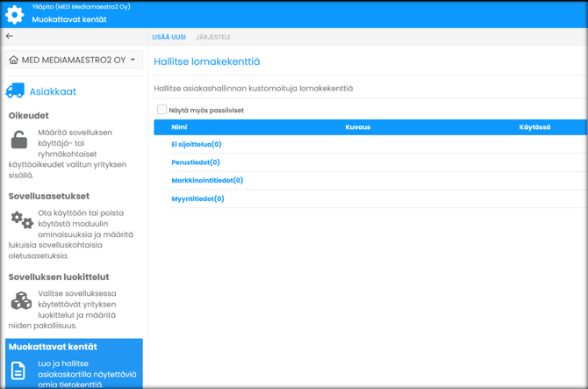The image size is (588, 389).
Task: Enable Näytä myös passiiviset checkbox
Action: pos(161,110)
